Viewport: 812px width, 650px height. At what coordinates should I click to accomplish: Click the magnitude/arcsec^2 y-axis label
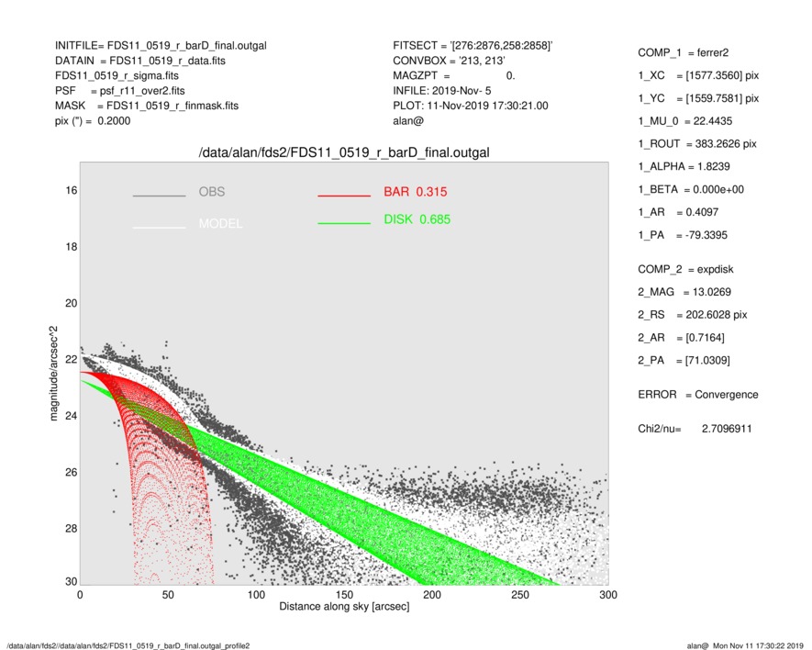click(x=54, y=372)
